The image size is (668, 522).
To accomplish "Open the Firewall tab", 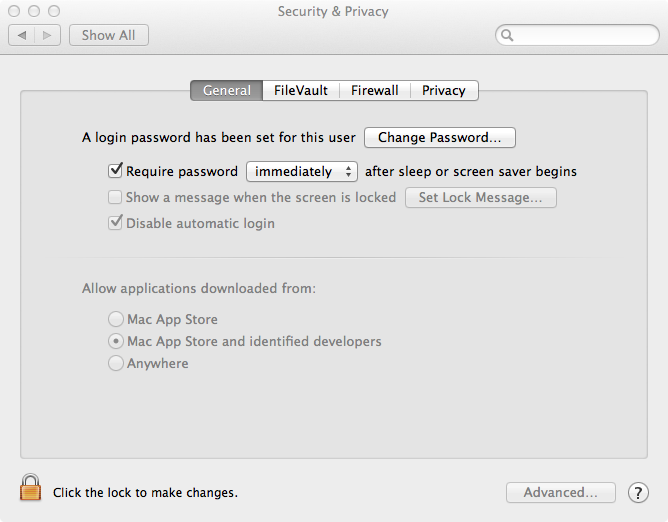I will (375, 90).
